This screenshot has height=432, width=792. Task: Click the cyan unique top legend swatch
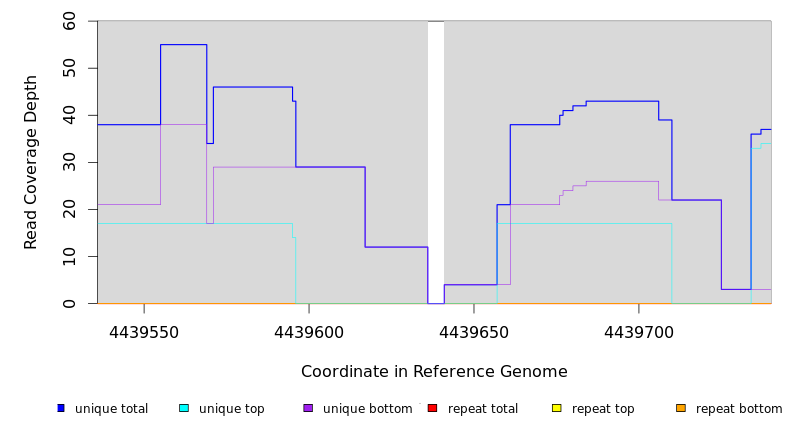click(x=184, y=408)
